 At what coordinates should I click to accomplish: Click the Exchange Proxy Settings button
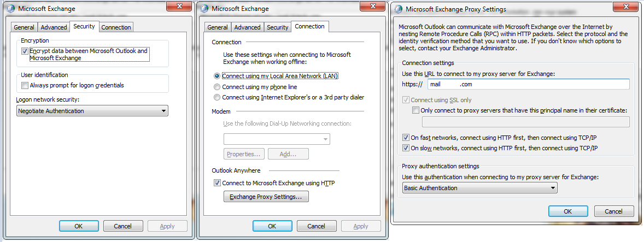click(x=266, y=197)
